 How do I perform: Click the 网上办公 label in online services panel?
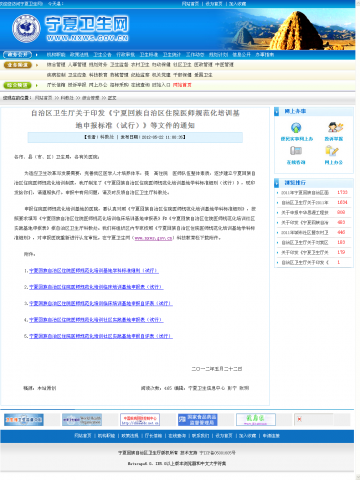coord(334,162)
